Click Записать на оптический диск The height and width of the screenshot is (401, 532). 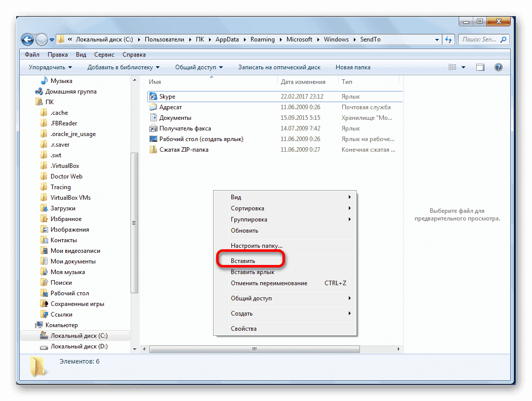point(280,67)
